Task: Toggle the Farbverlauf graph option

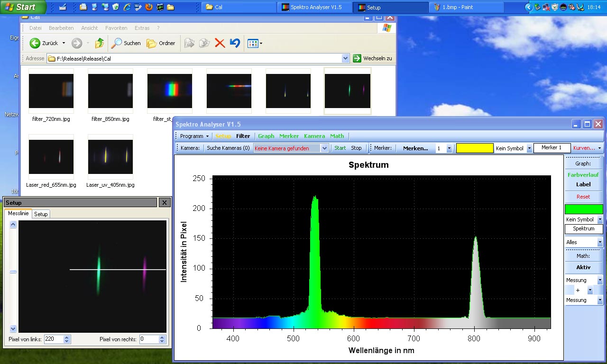Action: coord(583,175)
